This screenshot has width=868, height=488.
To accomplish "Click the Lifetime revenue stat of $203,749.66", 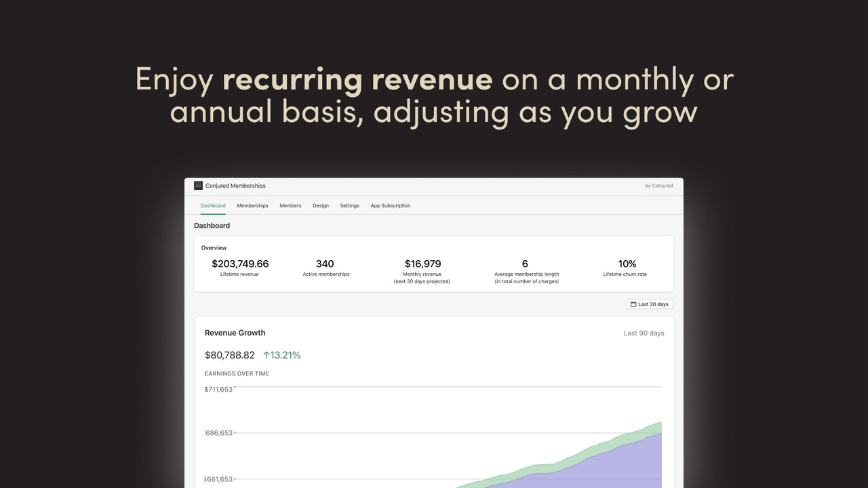I will pyautogui.click(x=239, y=264).
